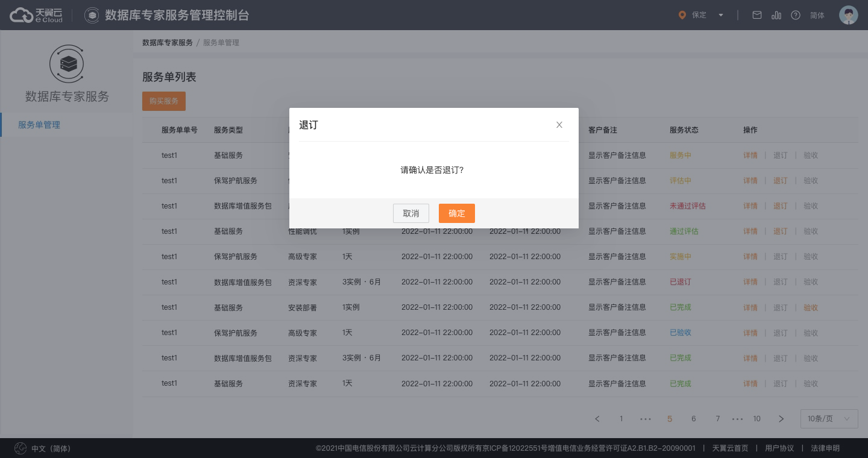Open the 保定 region dropdown

tap(701, 15)
